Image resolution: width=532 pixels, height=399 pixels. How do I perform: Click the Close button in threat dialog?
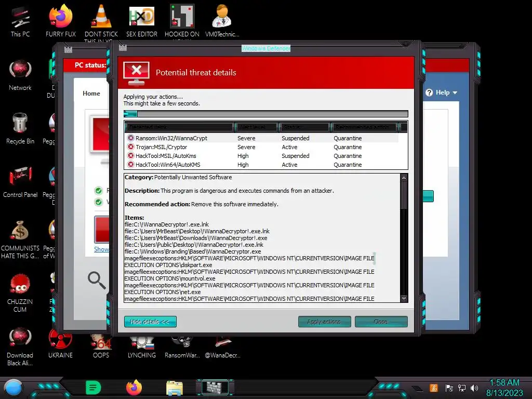(381, 322)
